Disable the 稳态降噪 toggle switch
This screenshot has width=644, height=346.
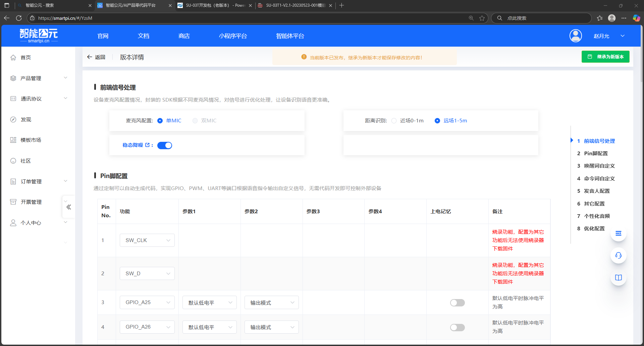[x=164, y=145]
